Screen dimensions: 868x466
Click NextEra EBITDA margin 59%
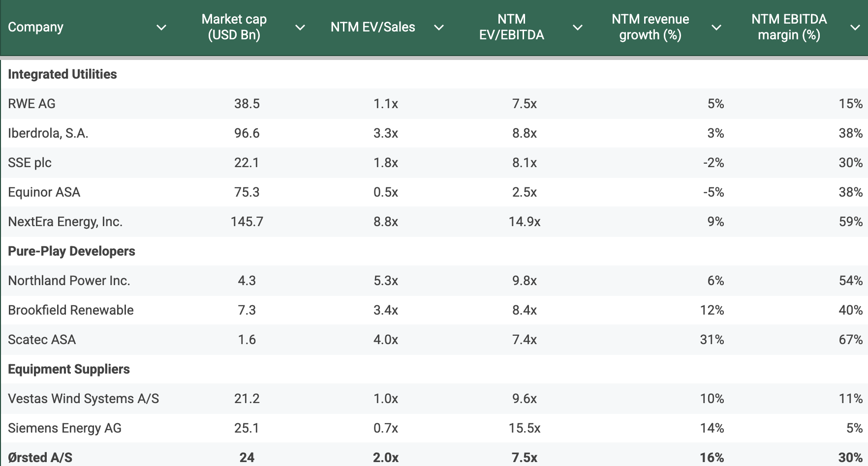[851, 222]
